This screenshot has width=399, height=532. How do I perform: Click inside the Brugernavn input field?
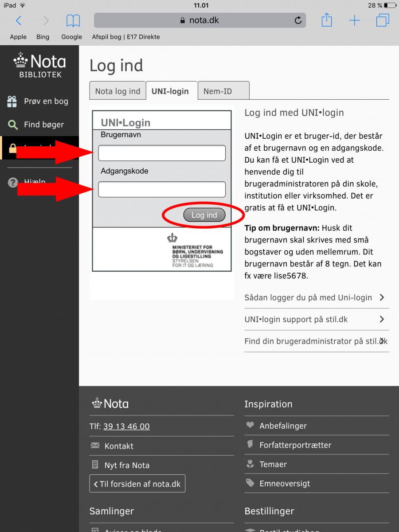(161, 153)
